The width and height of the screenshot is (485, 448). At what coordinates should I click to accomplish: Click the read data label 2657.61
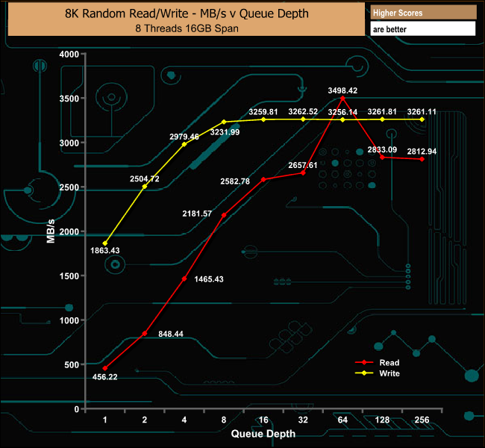tap(303, 165)
